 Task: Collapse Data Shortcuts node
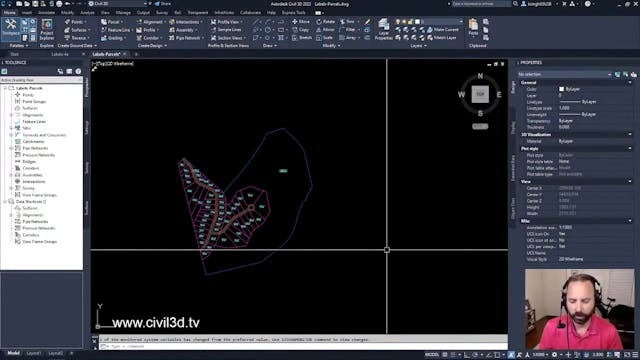pos(5,202)
